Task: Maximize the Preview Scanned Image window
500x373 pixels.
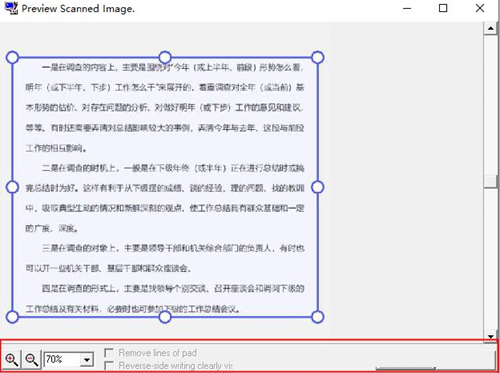Action: coord(443,8)
